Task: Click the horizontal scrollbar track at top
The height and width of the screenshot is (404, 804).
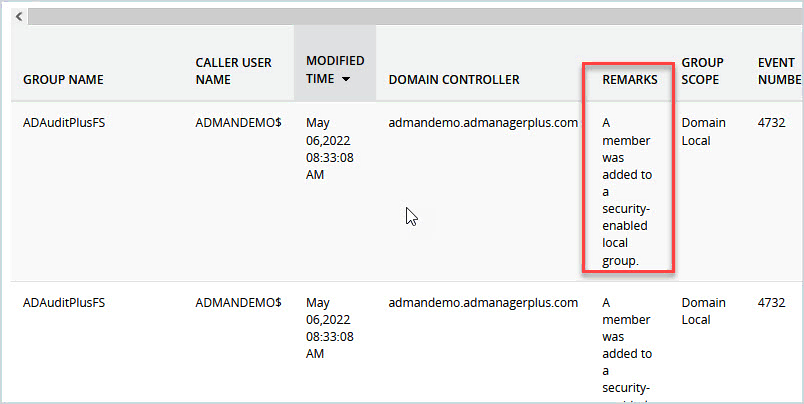Action: (x=415, y=16)
